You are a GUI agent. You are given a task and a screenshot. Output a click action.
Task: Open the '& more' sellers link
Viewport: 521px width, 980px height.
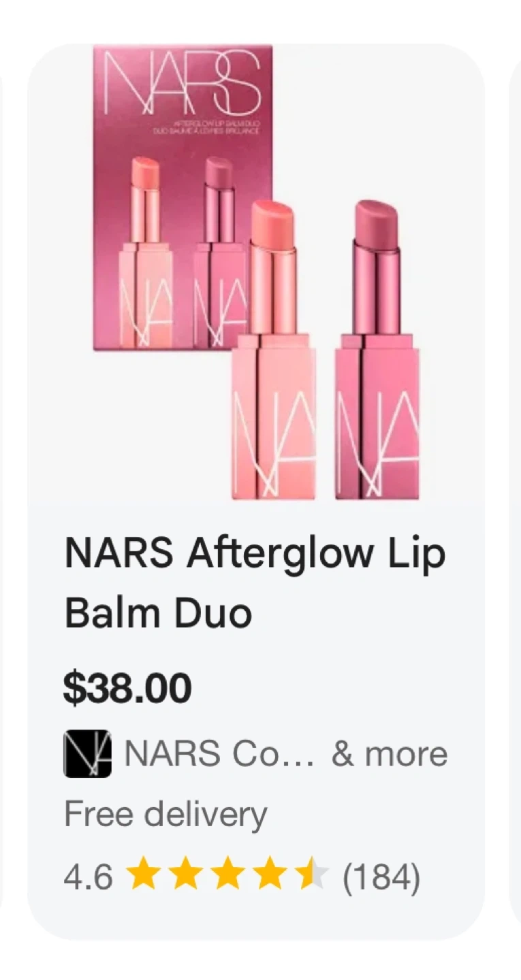(390, 754)
